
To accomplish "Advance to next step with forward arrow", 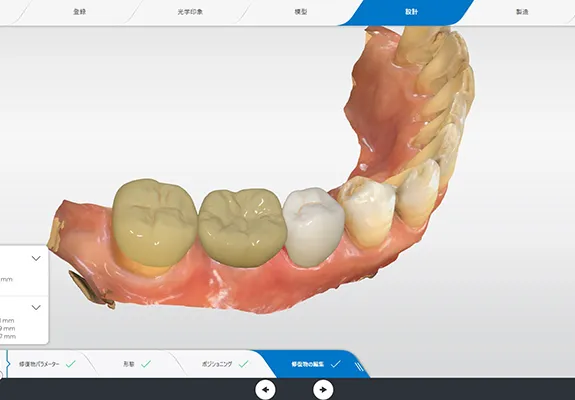I will (323, 389).
